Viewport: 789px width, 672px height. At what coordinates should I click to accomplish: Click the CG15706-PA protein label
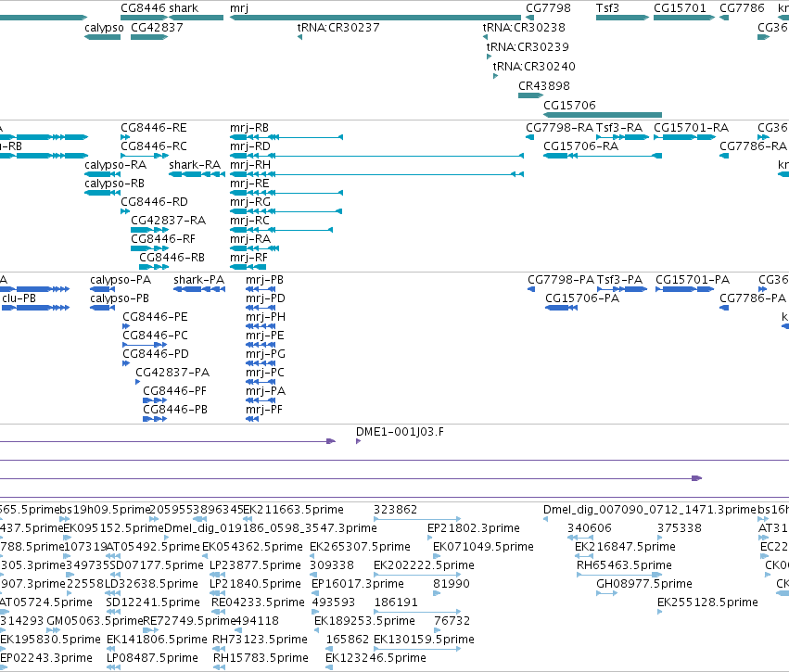tap(582, 298)
